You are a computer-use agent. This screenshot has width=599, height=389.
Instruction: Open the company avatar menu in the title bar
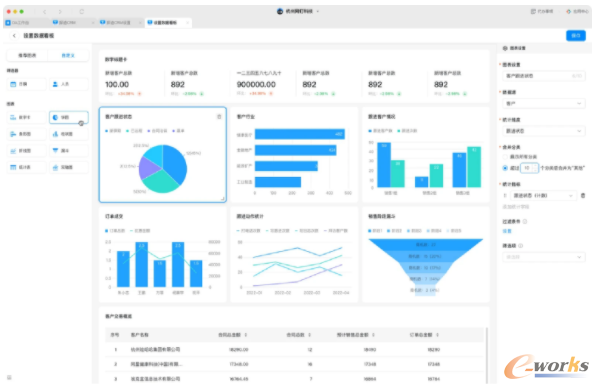click(x=280, y=11)
